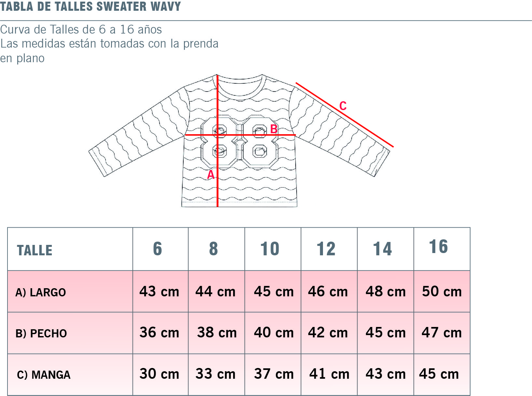The height and width of the screenshot is (396, 532).
Task: Click the 41 cm manga cell for size 12
Action: click(329, 375)
